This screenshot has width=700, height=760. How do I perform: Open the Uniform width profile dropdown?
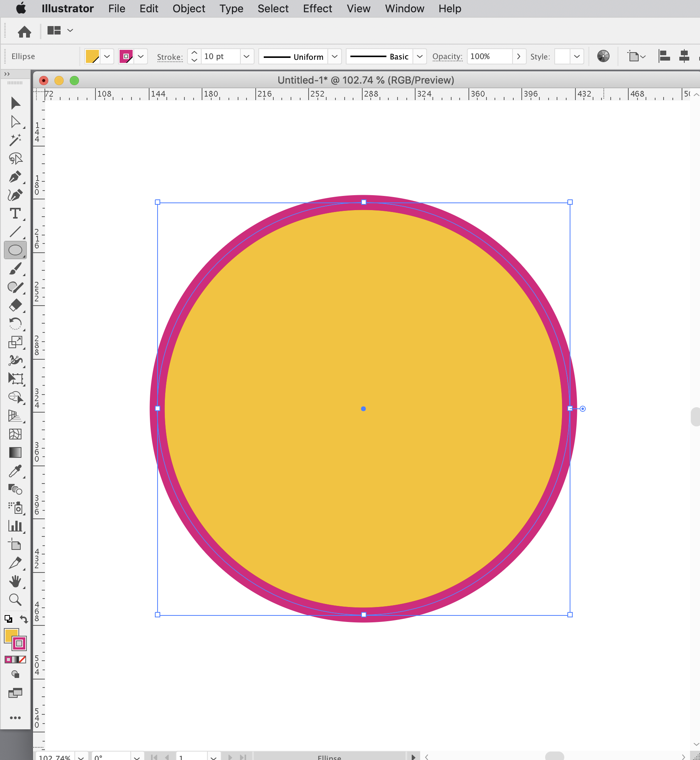334,56
